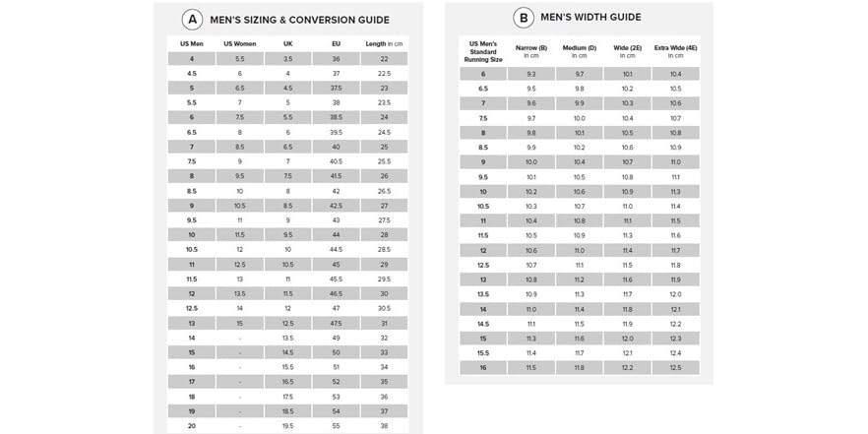Click the Narrow (B) column header
Viewport: 868px width, 434px height.
pyautogui.click(x=531, y=51)
